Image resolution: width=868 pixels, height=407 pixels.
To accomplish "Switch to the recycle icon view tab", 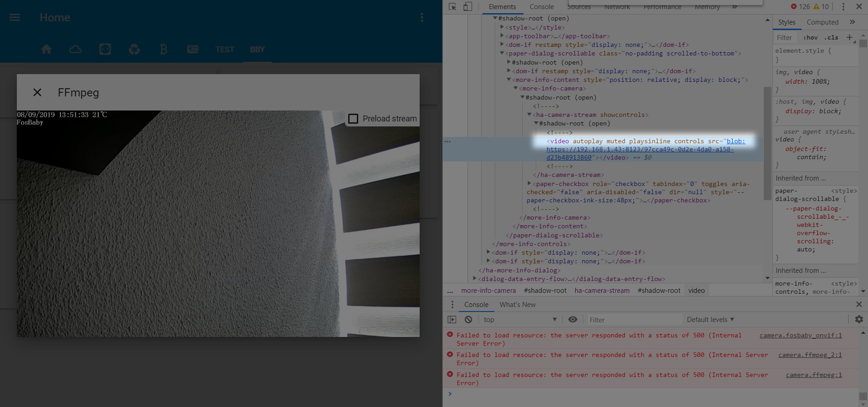I will [x=134, y=49].
